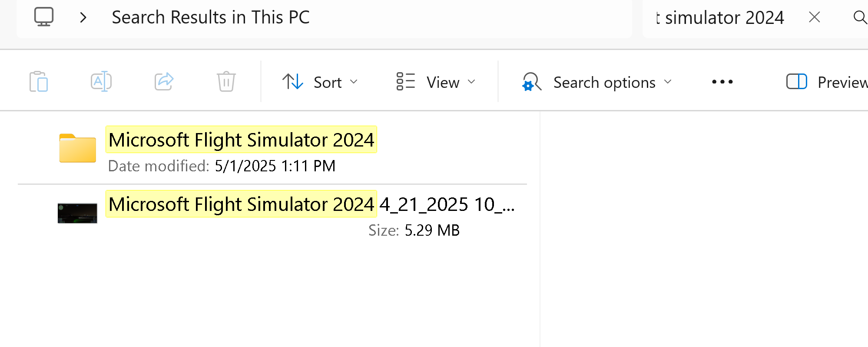
Task: Expand the breadcrumb chevron after This PC icon
Action: coord(83,17)
